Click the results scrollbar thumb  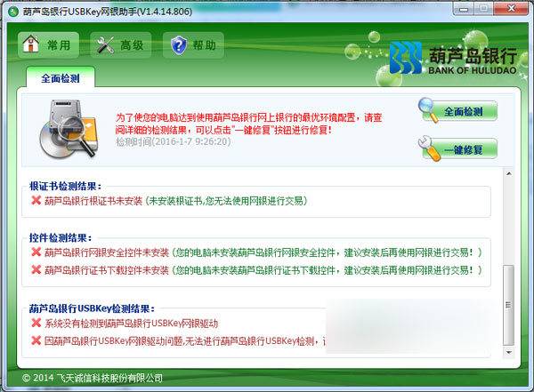point(508,305)
